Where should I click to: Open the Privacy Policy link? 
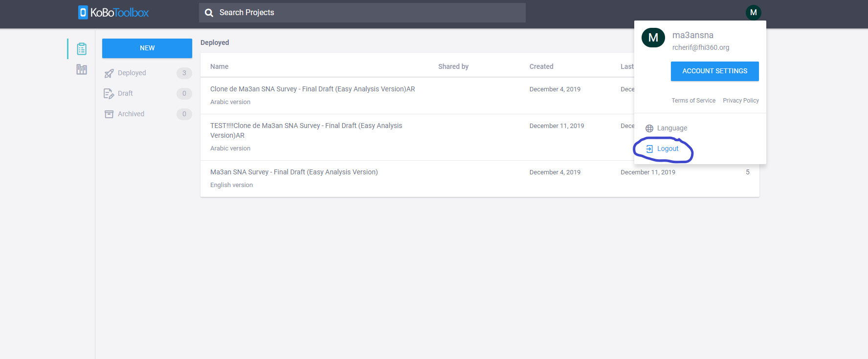pos(740,101)
